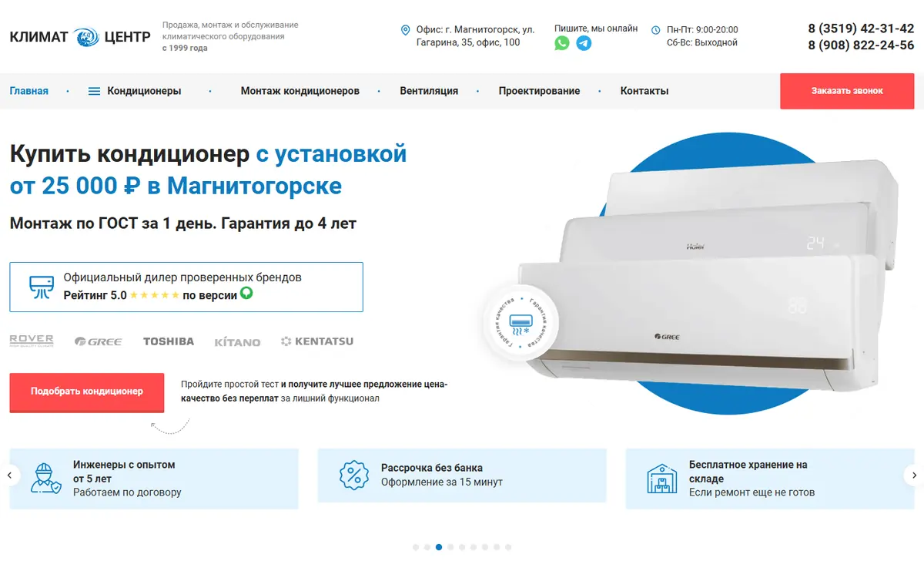Open Кондиционеры menu item

pos(144,91)
